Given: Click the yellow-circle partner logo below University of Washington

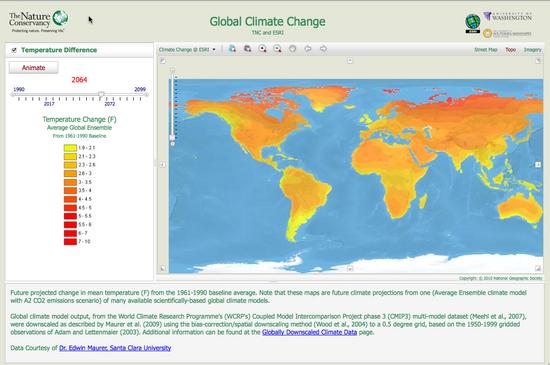Looking at the screenshot, I should tap(507, 33).
